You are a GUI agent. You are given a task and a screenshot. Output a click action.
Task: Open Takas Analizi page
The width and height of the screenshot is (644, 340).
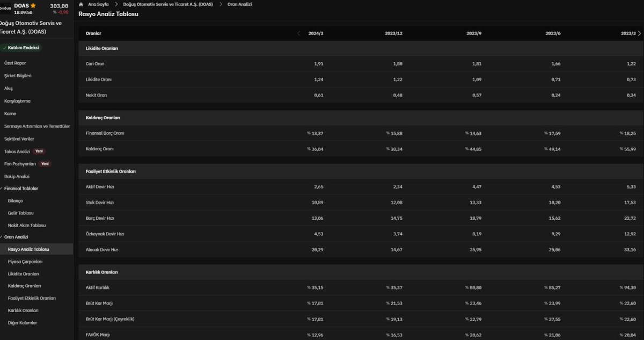tap(17, 151)
